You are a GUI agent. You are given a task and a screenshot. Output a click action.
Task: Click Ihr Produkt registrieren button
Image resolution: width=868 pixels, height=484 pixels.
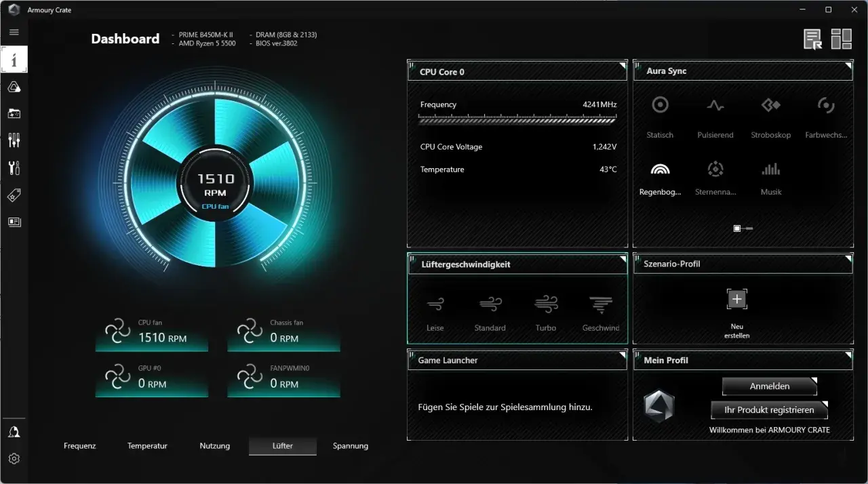[770, 410]
